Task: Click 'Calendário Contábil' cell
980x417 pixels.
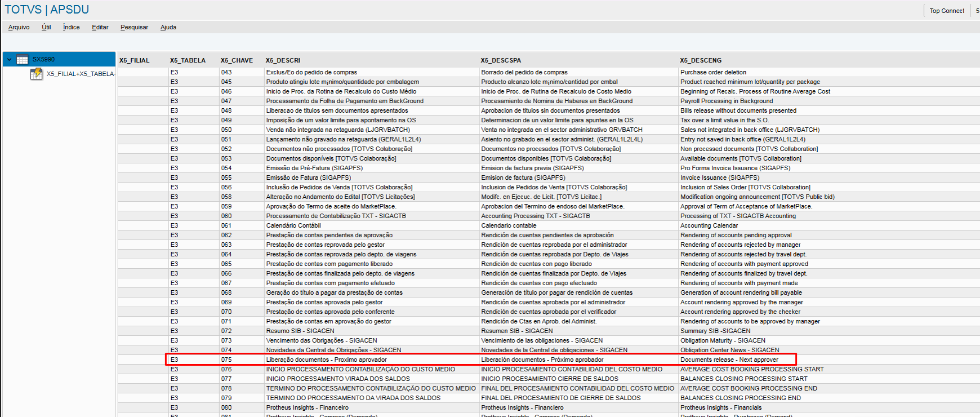Action: click(372, 225)
